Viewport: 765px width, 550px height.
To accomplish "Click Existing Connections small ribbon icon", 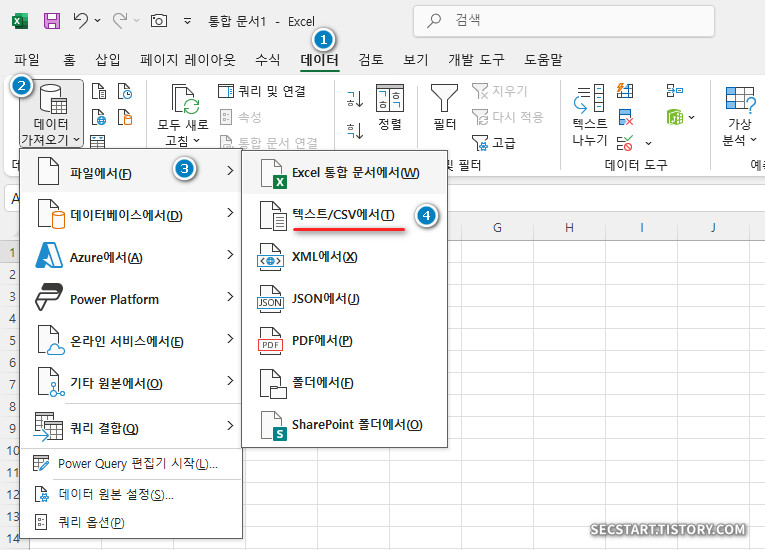I will (x=125, y=117).
